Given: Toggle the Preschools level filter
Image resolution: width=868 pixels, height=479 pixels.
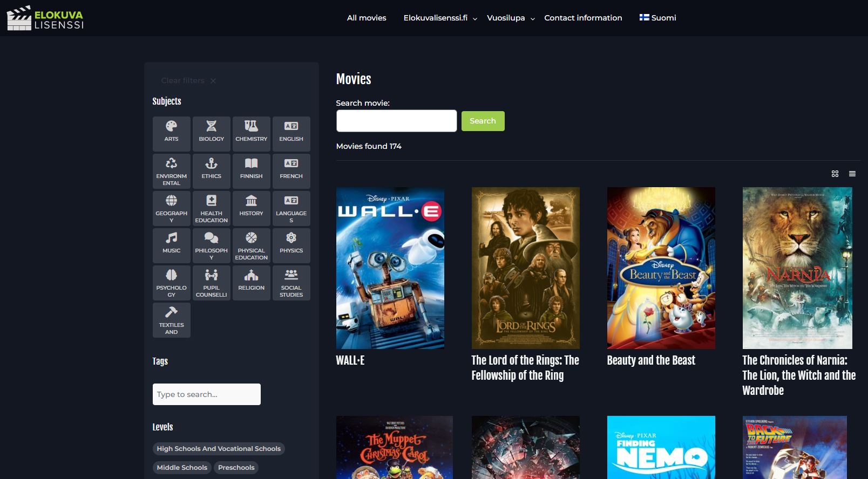Looking at the screenshot, I should click(236, 468).
